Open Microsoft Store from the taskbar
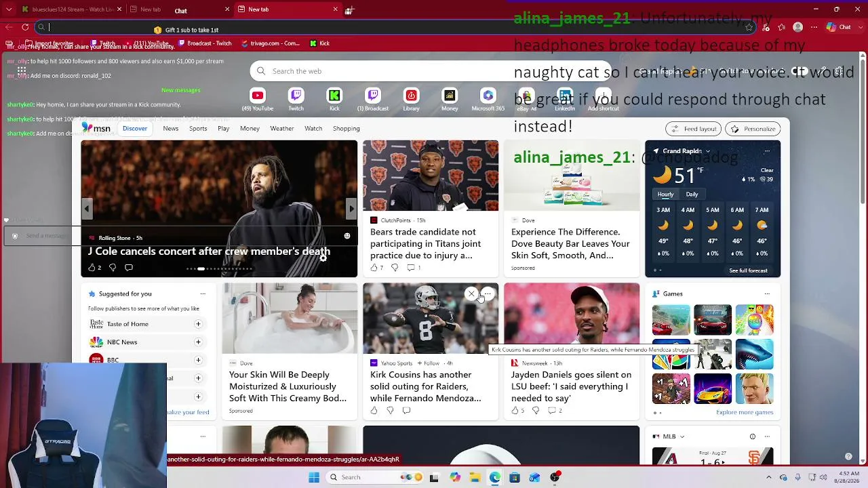This screenshot has height=488, width=868. coord(515,477)
